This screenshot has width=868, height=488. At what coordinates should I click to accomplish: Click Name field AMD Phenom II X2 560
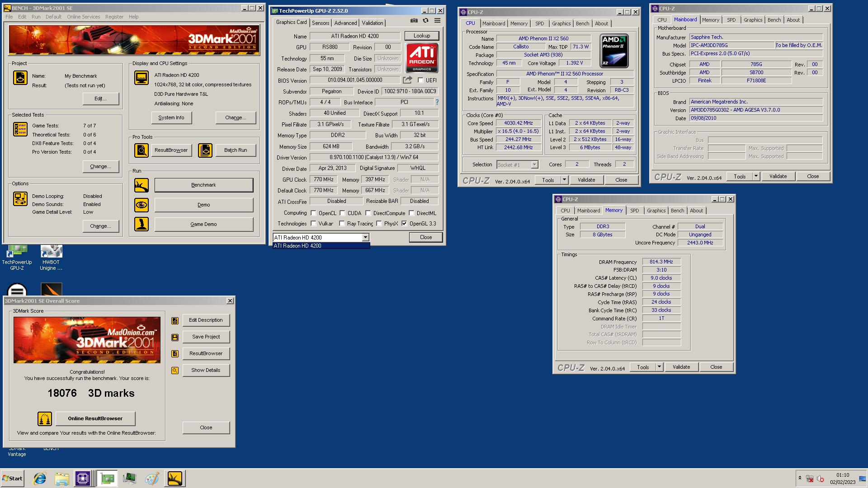543,38
